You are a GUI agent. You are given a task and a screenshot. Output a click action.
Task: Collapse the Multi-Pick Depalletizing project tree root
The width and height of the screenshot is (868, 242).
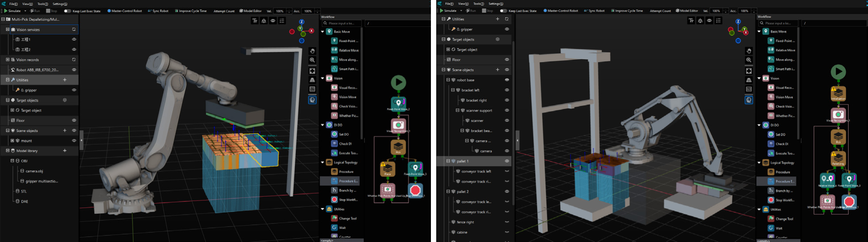coord(3,19)
